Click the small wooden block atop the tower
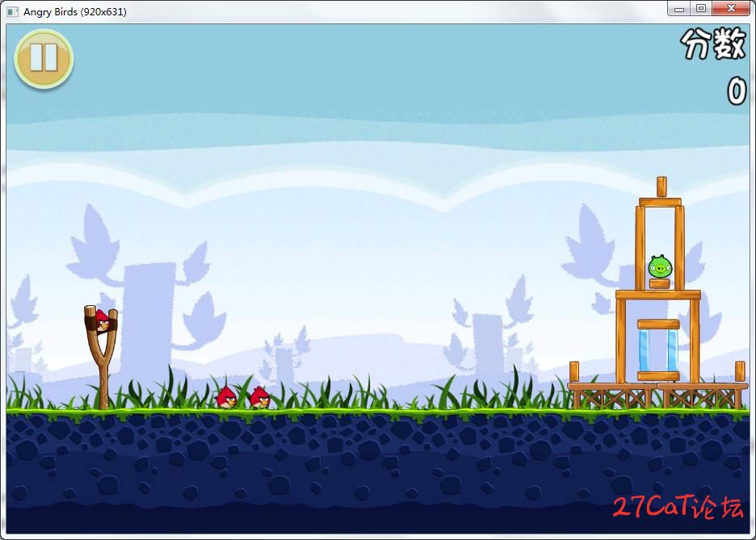Viewport: 756px width, 540px height. coord(661,186)
